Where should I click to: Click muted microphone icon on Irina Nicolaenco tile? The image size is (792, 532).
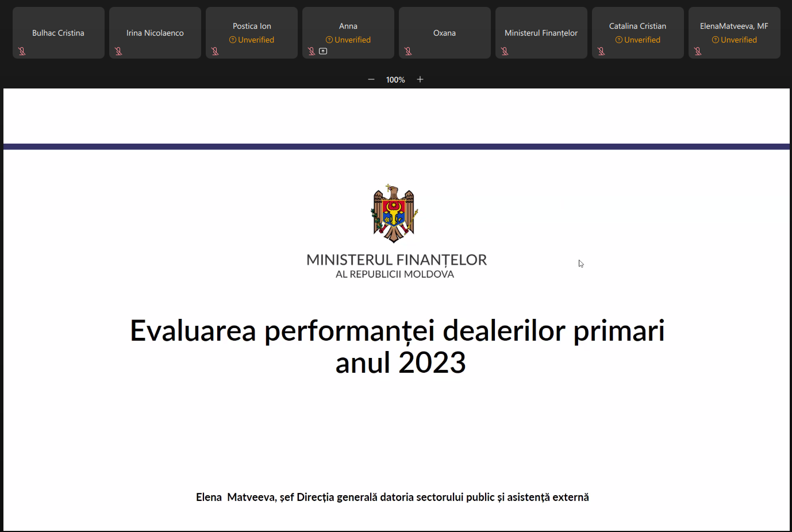pyautogui.click(x=118, y=51)
